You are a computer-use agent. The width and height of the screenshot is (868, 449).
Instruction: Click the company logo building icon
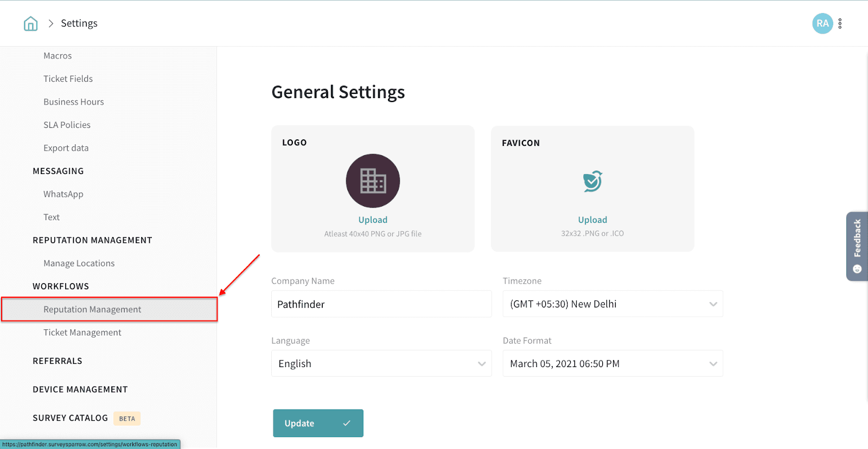coord(373,181)
